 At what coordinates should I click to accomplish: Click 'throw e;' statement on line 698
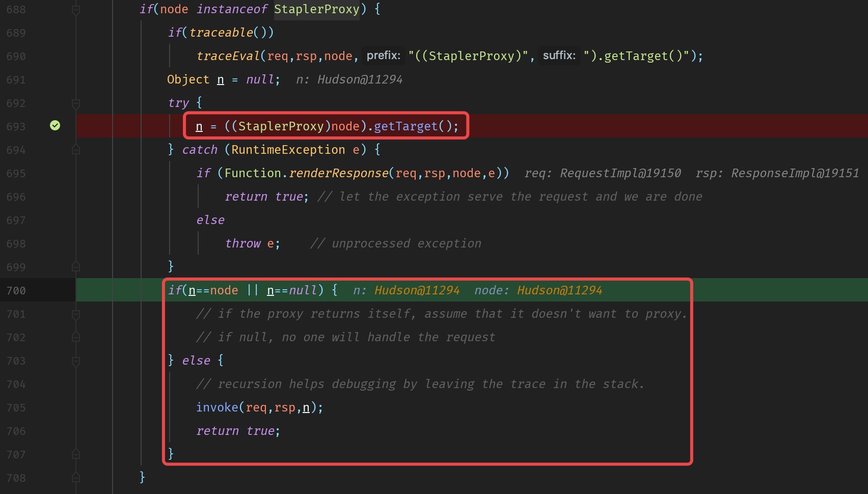(x=253, y=243)
